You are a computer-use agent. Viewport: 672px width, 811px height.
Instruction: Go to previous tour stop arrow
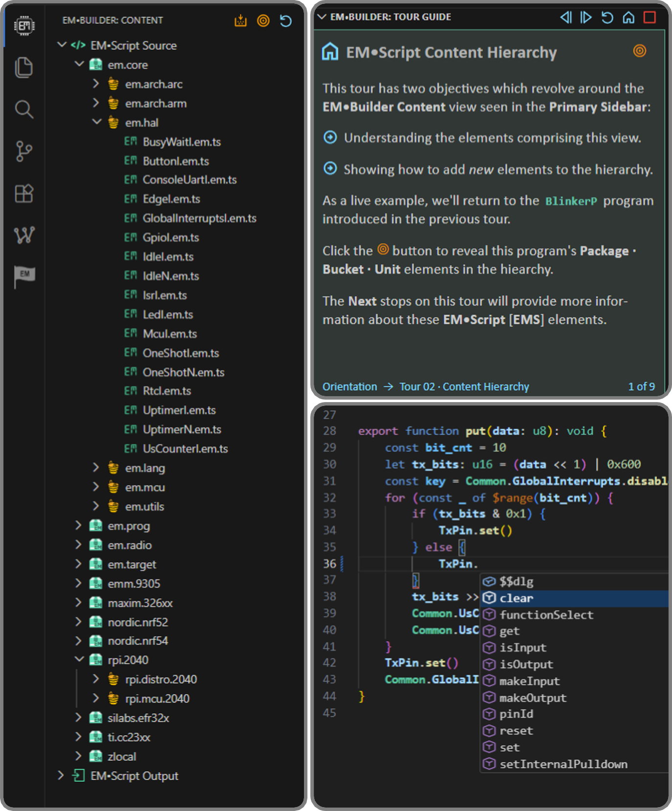click(565, 18)
